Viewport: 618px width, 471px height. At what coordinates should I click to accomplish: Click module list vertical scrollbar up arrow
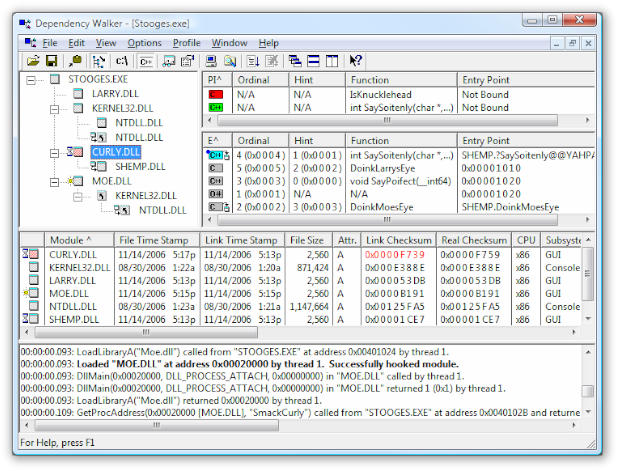[x=588, y=240]
